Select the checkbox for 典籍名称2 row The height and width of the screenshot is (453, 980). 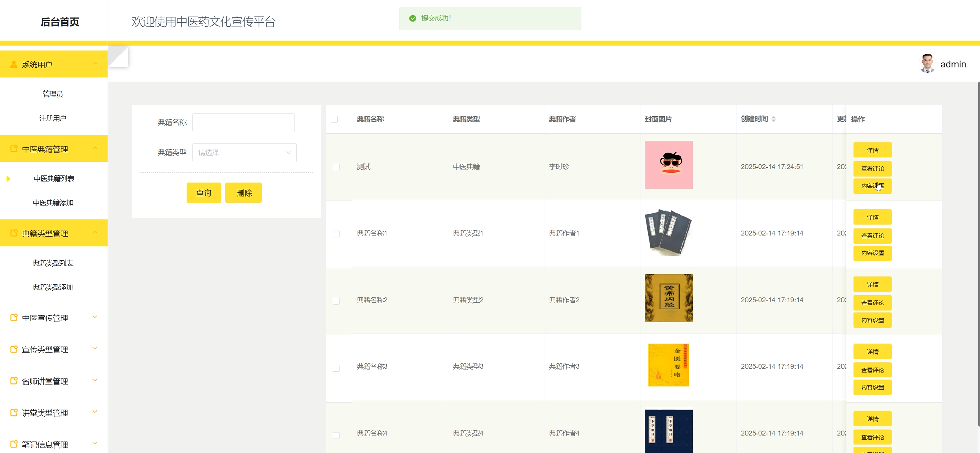tap(336, 301)
